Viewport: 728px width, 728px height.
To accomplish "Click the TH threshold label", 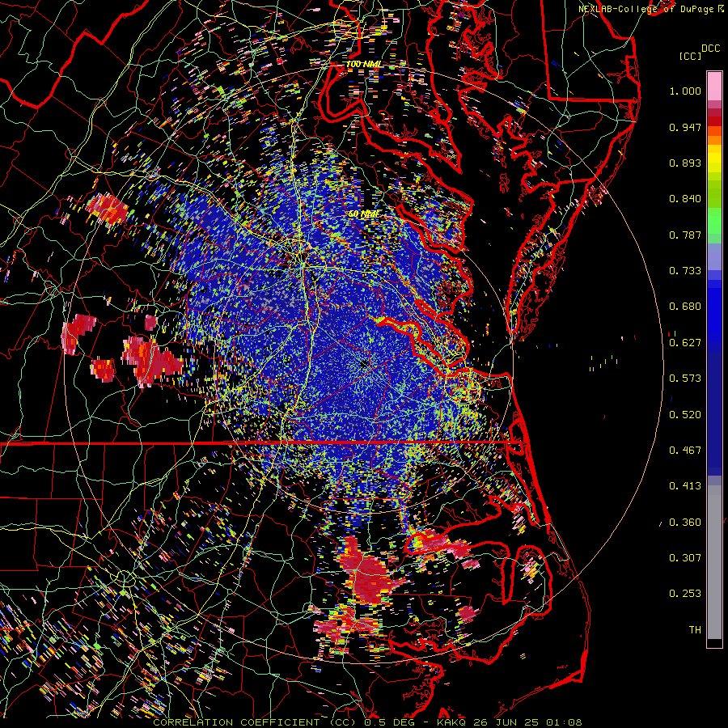I will pos(695,630).
